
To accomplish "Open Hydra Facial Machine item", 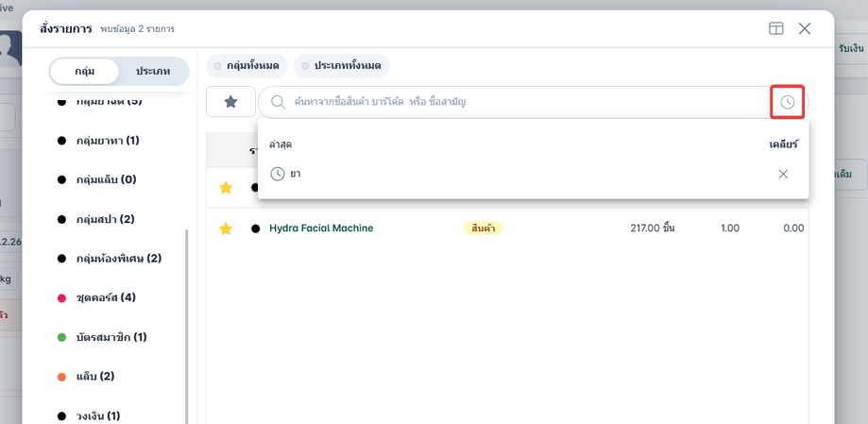I will 321,228.
